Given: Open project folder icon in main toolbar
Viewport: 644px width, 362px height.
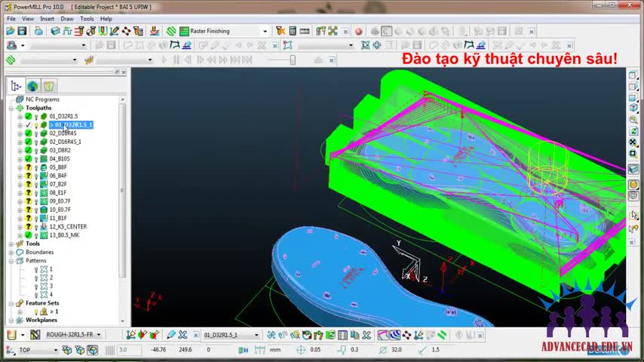Looking at the screenshot, I should 11,31.
